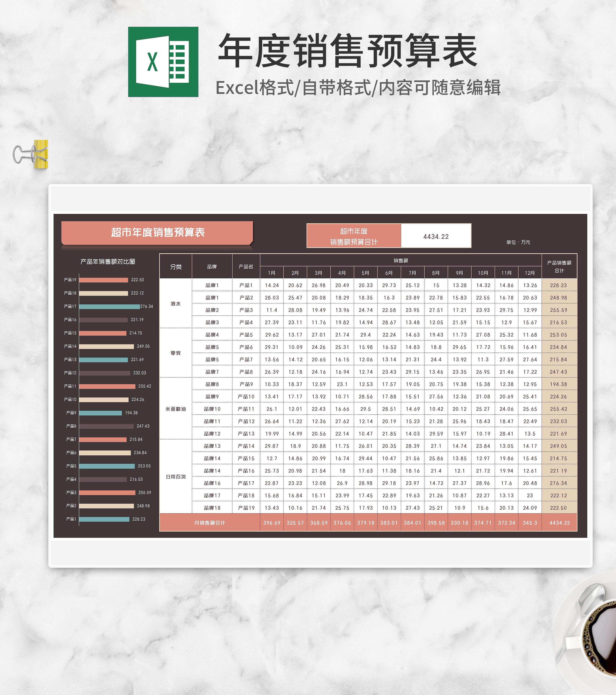This screenshot has width=616, height=695.
Task: Select the 米面粮油 category cell
Action: click(176, 409)
